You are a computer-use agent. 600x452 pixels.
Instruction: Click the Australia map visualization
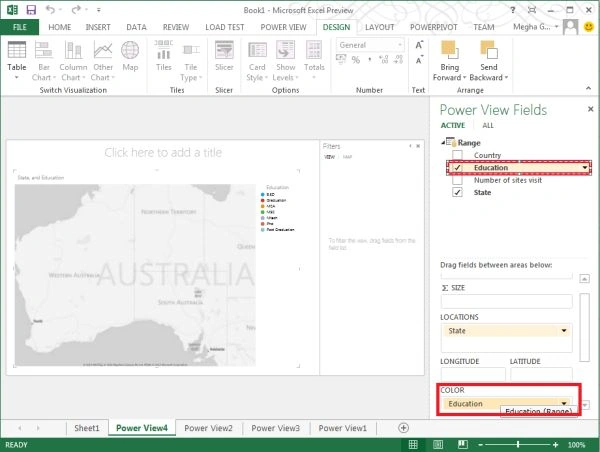pos(135,275)
